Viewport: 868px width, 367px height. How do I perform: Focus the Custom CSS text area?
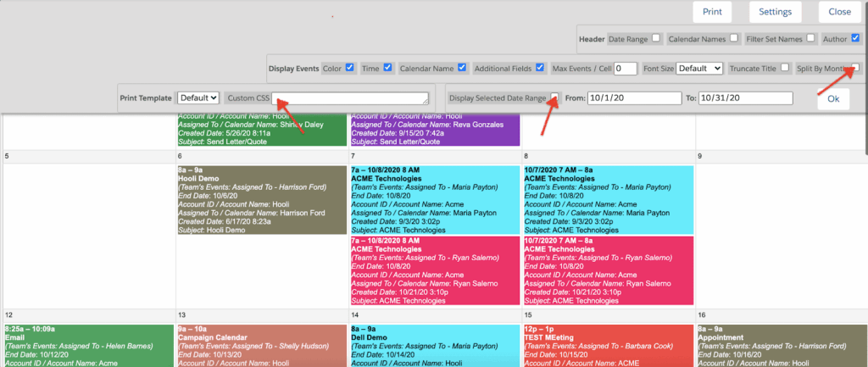[x=351, y=98]
